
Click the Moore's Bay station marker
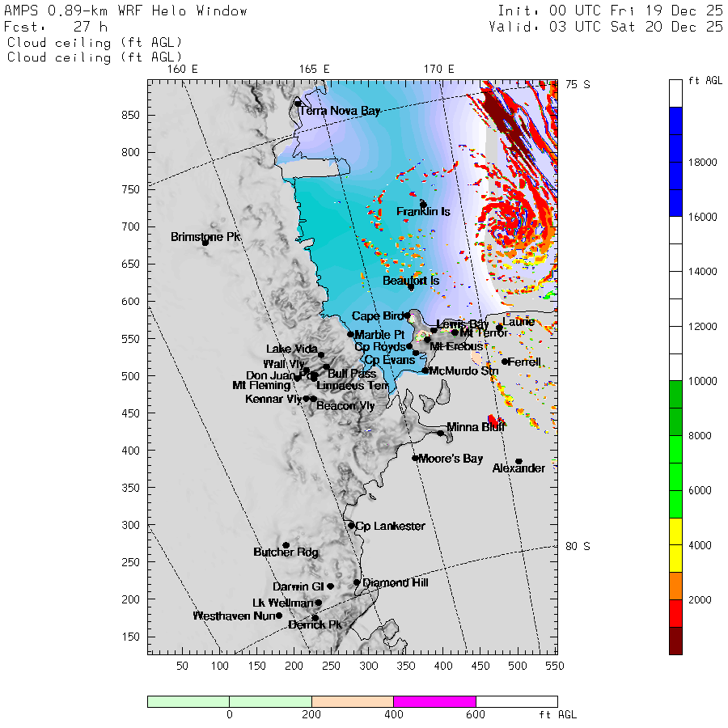pyautogui.click(x=415, y=459)
